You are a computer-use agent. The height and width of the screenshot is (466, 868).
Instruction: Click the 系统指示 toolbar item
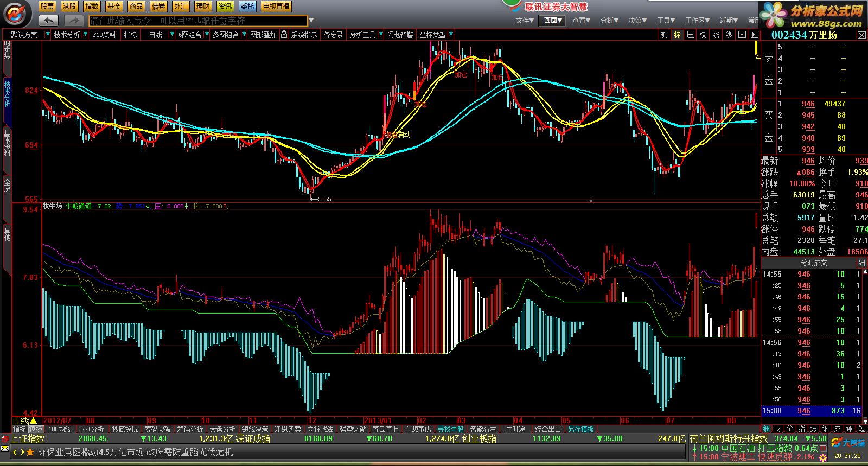pos(304,35)
